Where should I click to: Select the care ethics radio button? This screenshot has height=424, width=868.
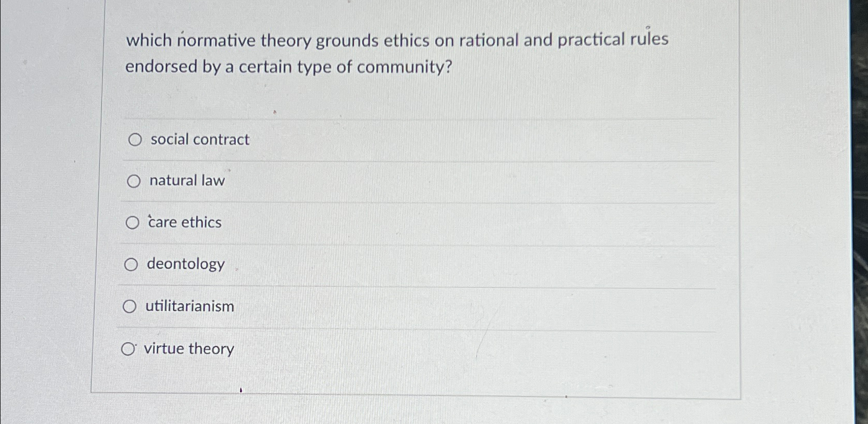[x=133, y=222]
